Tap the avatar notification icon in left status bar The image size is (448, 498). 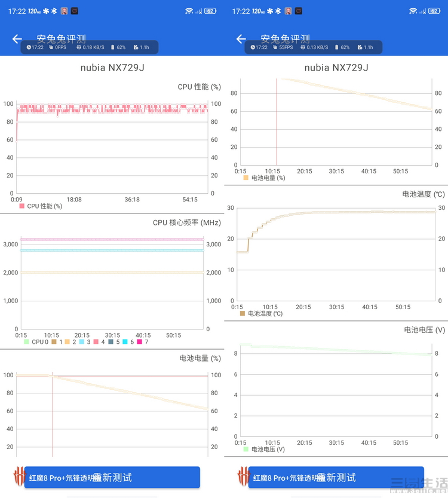pos(64,11)
